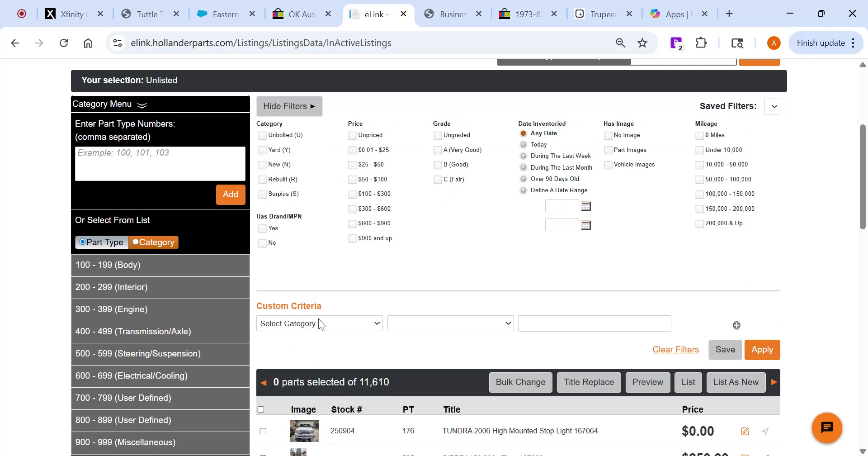Switch to the Category list tab

(153, 242)
